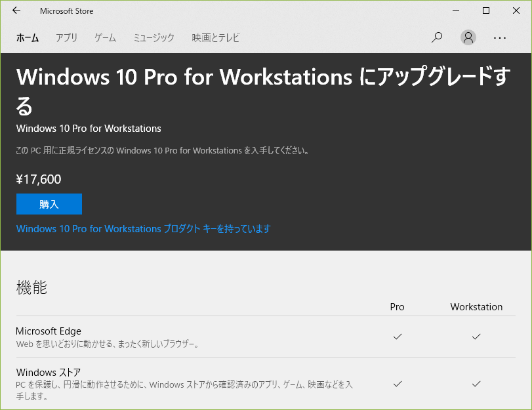This screenshot has width=532, height=410.
Task: Go back using the arrow in the title bar
Action: click(x=16, y=10)
